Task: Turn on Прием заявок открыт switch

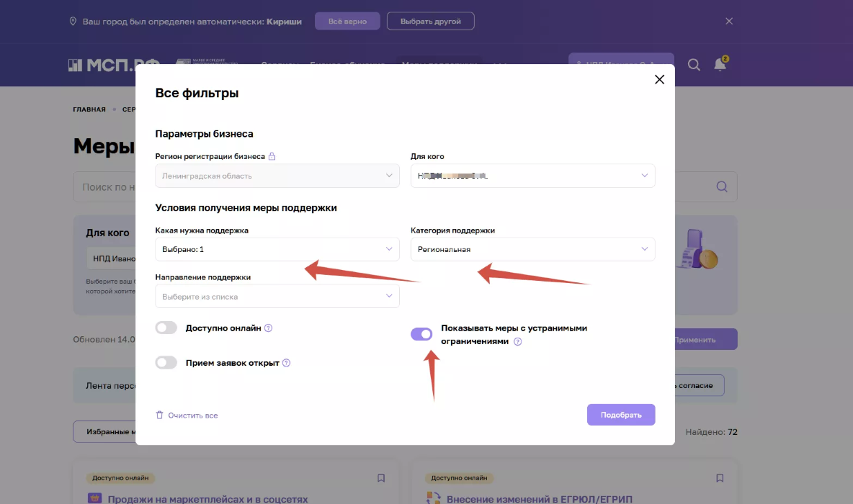Action: 166,363
